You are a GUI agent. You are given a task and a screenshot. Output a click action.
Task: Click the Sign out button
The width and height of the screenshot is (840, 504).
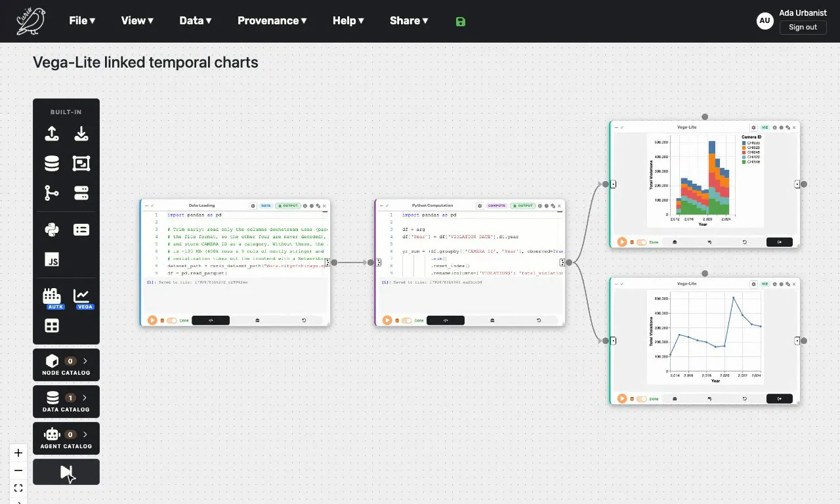click(803, 27)
